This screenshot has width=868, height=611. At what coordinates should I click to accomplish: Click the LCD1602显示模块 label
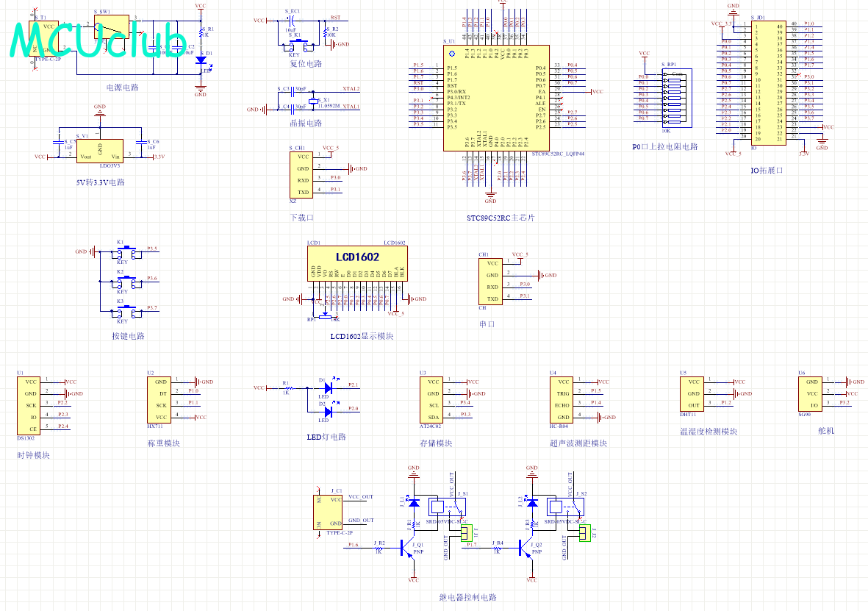[362, 336]
